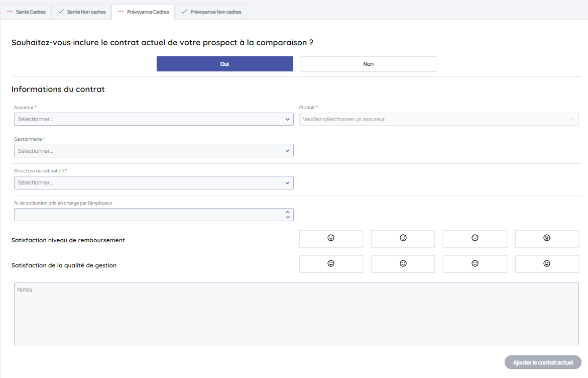Open the Assureur dropdown
Image resolution: width=588 pixels, height=378 pixels.
pos(154,119)
